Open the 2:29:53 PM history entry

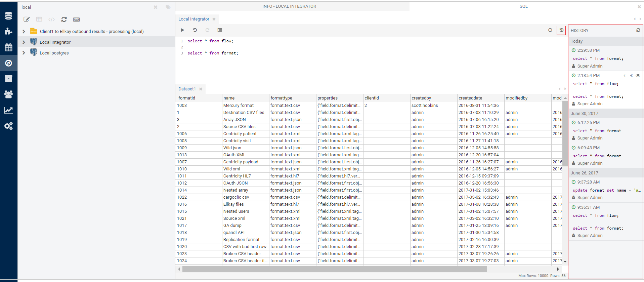[x=605, y=58]
